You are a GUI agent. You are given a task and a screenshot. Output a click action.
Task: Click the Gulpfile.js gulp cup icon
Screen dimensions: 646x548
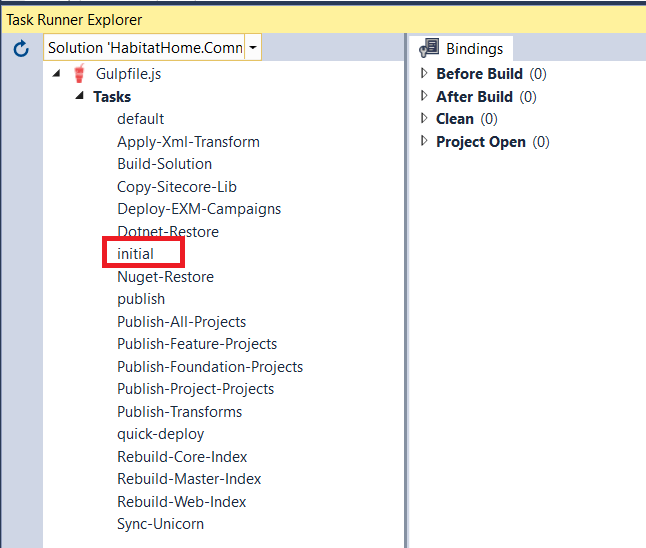[x=79, y=74]
